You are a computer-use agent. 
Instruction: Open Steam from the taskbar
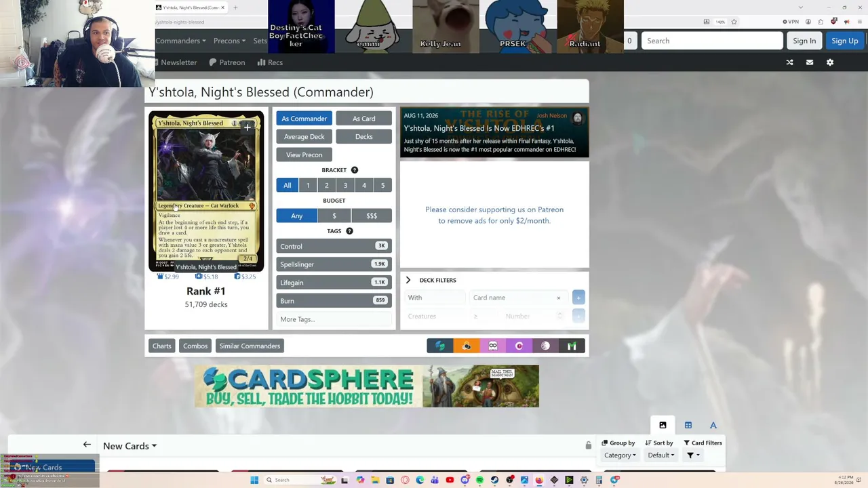494,480
